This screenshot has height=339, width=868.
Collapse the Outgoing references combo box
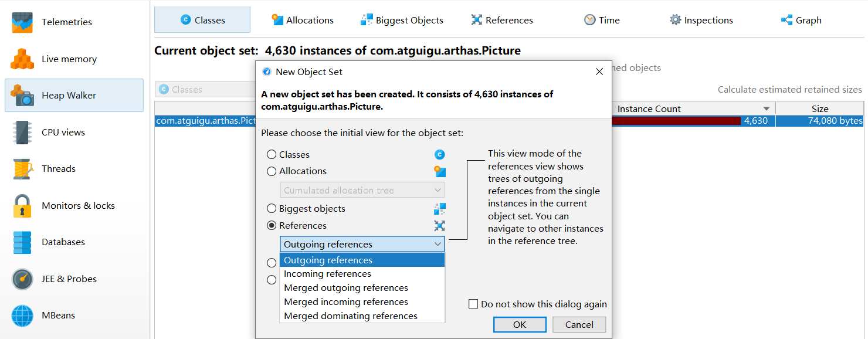[438, 245]
